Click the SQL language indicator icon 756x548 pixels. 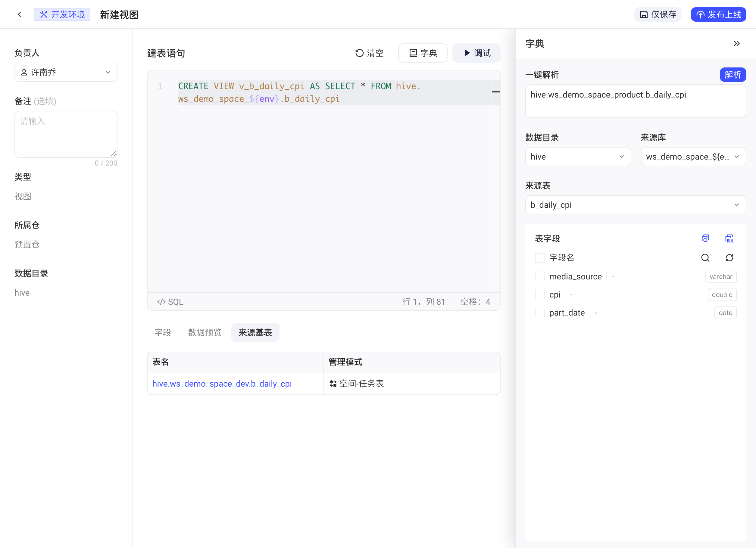coord(161,302)
